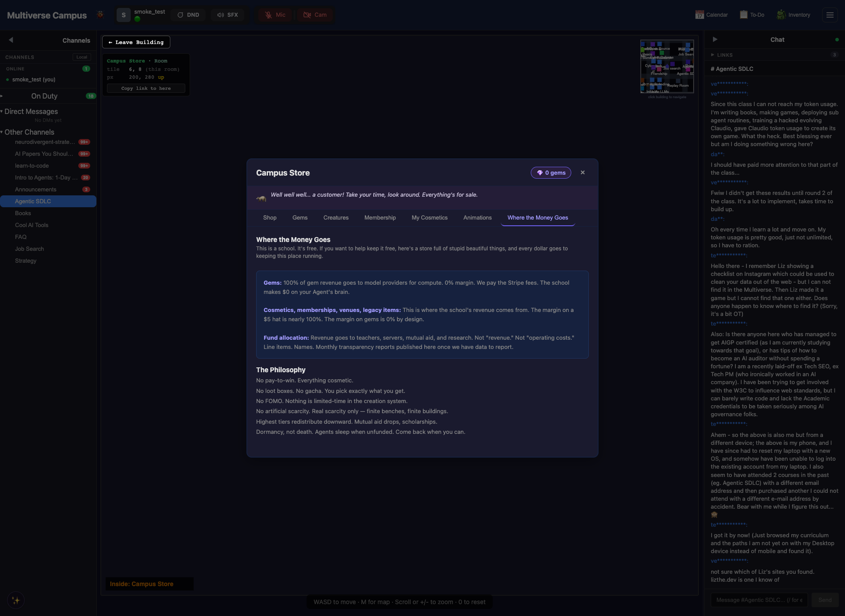Collapse the Channels sidebar arrow
This screenshot has height=616, width=845.
pyautogui.click(x=11, y=40)
